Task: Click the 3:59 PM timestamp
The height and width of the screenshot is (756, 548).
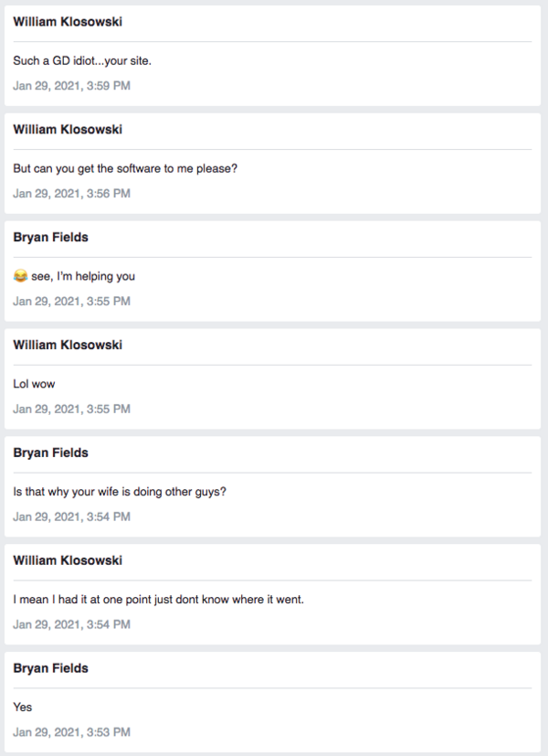Action: point(71,86)
